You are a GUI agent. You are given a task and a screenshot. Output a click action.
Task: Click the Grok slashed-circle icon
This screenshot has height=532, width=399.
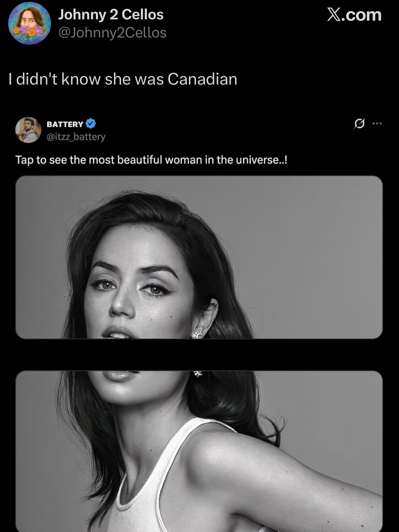[x=359, y=124]
